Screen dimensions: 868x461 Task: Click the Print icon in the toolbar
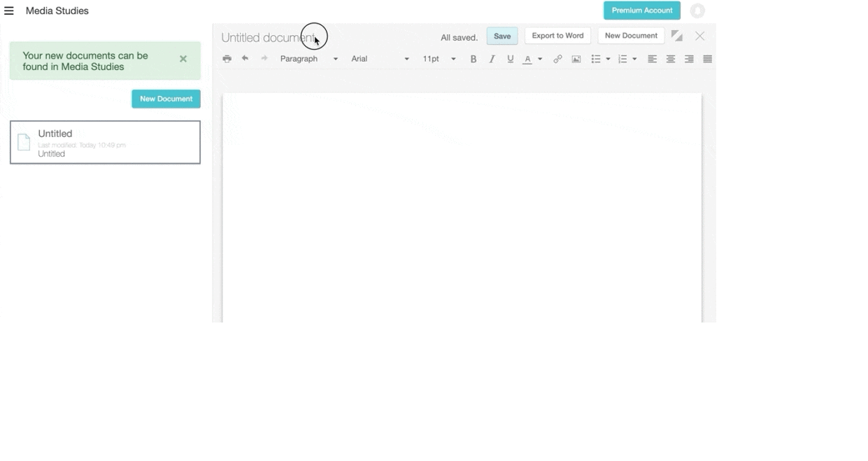coord(227,59)
